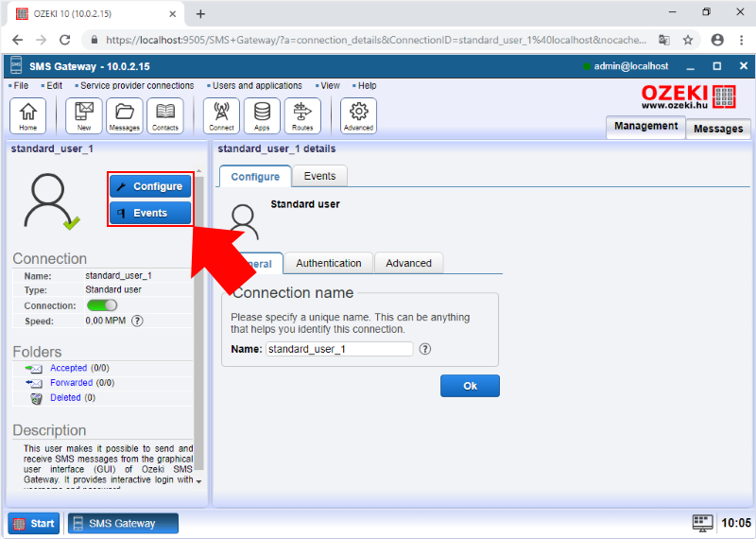Click the blue Configure button
The height and width of the screenshot is (539, 756).
[x=150, y=186]
